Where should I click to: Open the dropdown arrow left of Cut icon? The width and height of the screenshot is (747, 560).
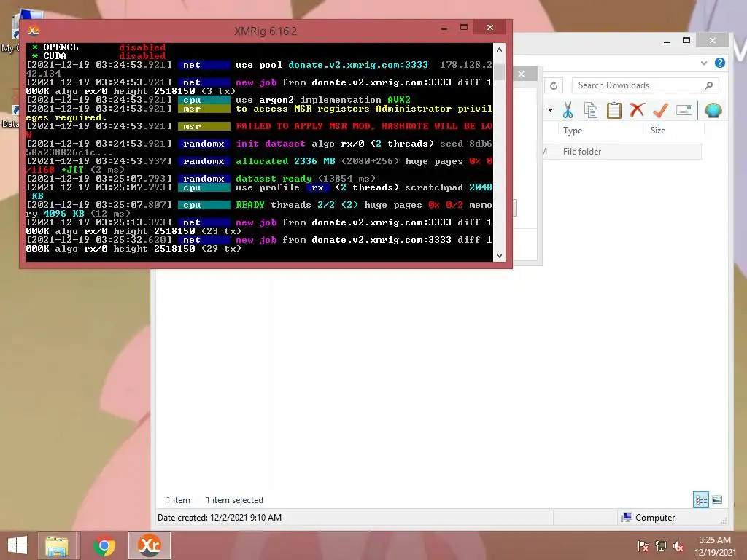[550, 110]
